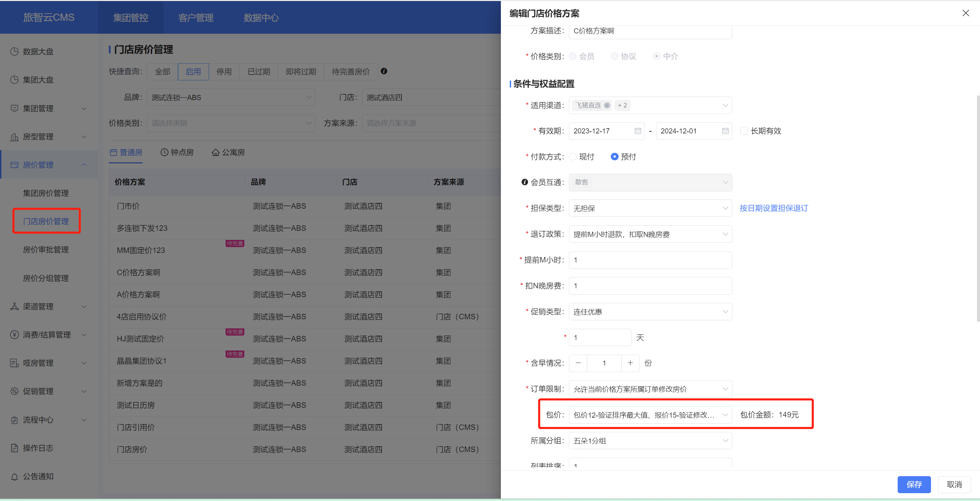
Task: Select the C价格方案啊 table row
Action: [305, 272]
